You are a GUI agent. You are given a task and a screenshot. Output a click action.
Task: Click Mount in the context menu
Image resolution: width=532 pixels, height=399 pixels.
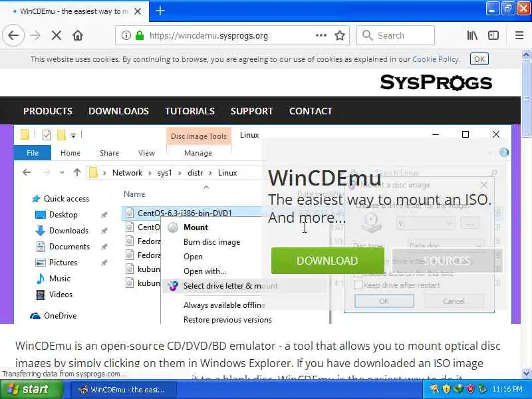point(196,227)
